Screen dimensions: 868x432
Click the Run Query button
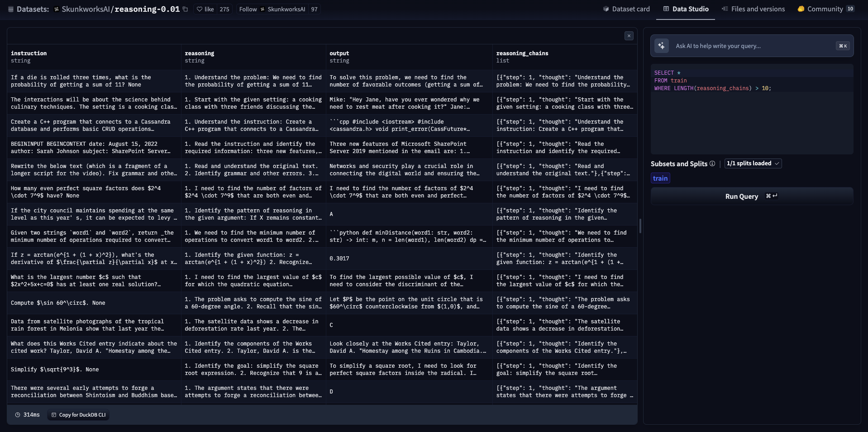[x=751, y=197]
